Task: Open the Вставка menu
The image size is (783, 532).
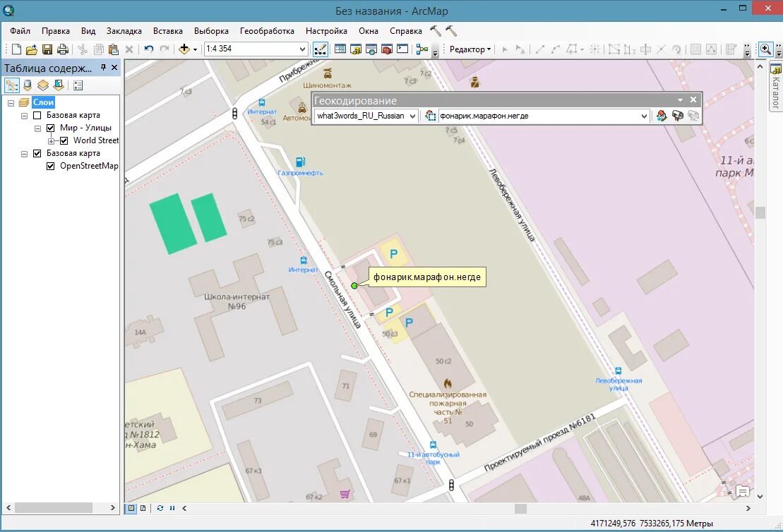Action: (x=168, y=31)
